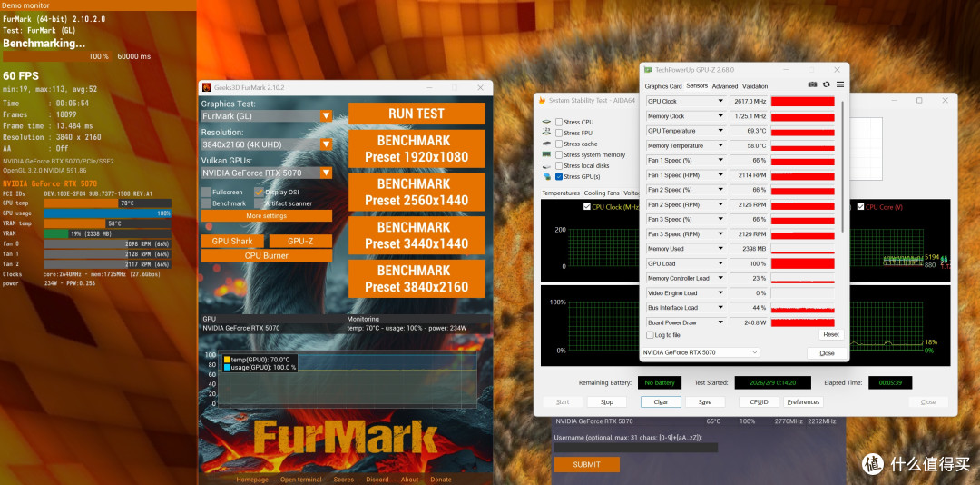Uncheck the Stress GPU(s) checkbox
980x485 pixels.
click(x=559, y=176)
